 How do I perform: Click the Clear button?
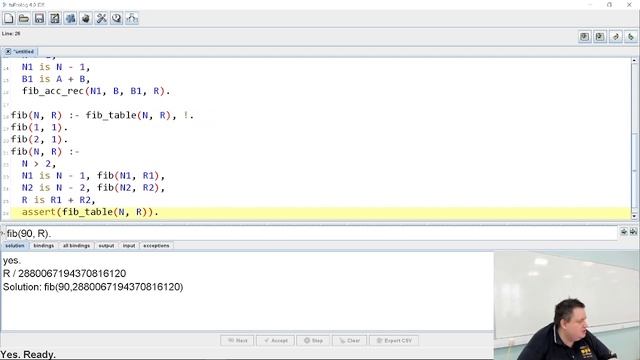[x=349, y=340]
